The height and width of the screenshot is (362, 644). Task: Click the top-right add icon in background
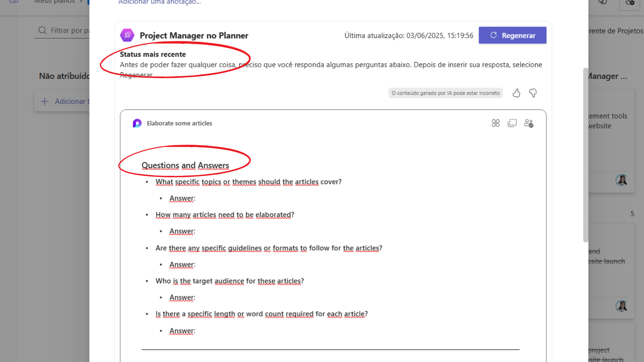tap(630, 3)
